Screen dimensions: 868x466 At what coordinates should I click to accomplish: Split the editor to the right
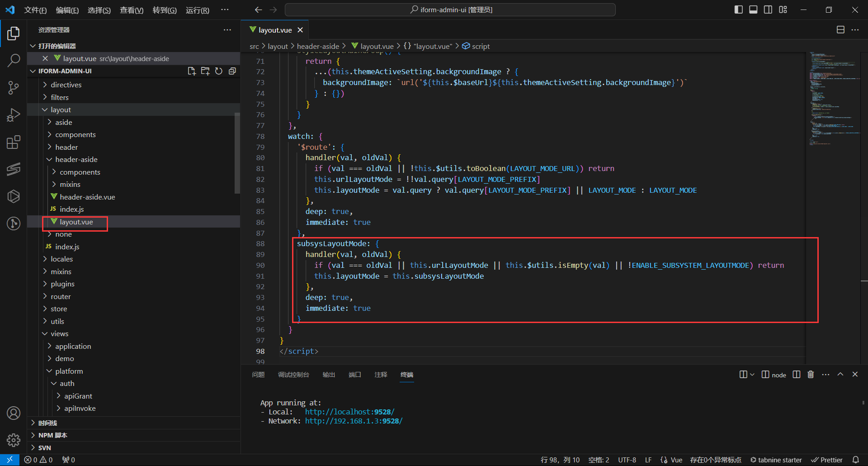tap(840, 30)
